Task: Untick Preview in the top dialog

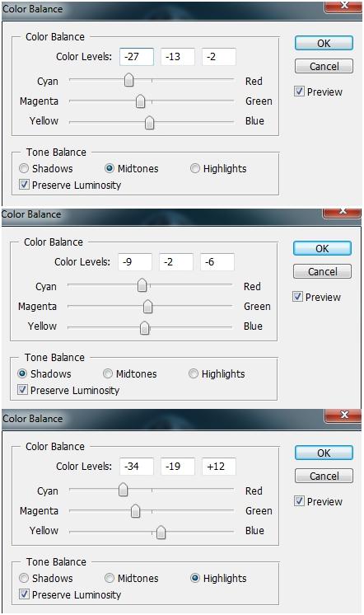Action: click(x=299, y=92)
